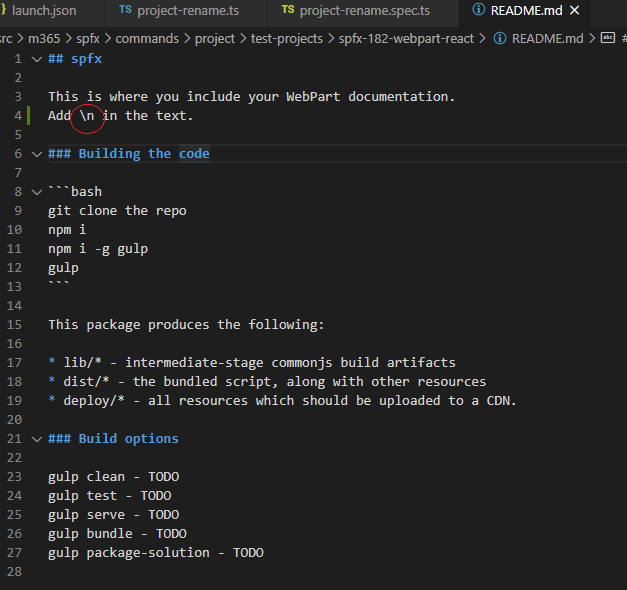Screen dimensions: 627x590
Task: Collapse the ```bash code block fold arrow
Action: tap(37, 192)
